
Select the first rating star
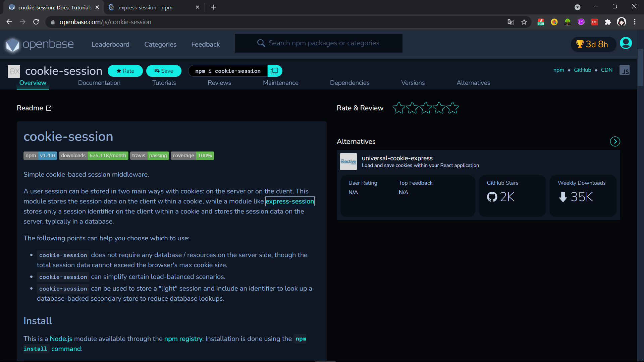(x=399, y=108)
